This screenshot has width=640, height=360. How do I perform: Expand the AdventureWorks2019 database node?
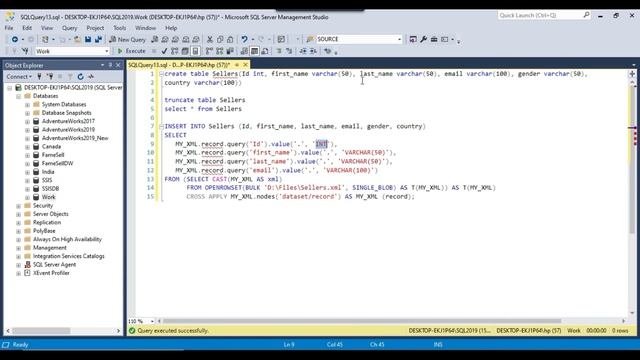click(27, 130)
